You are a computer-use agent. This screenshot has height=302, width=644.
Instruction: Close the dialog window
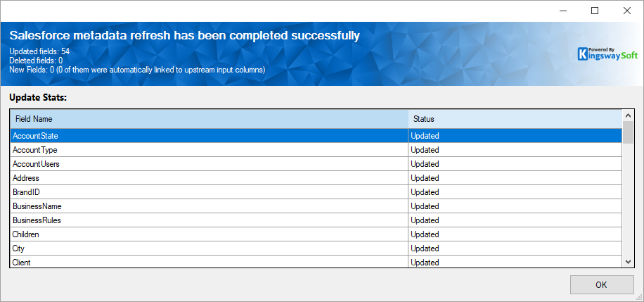coord(627,11)
